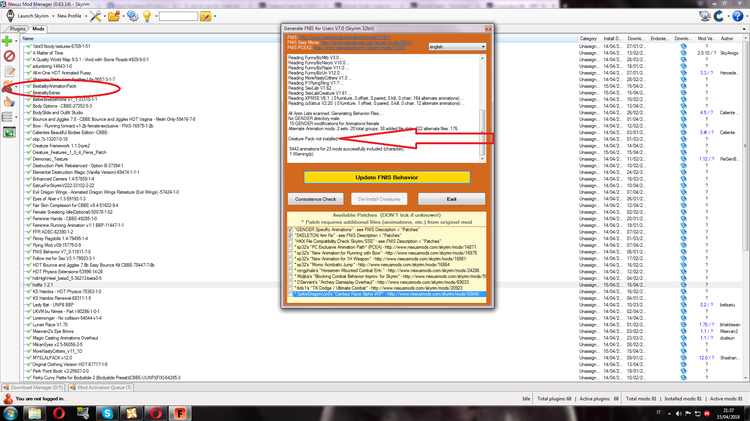Select the A Matter of Time mod

[48, 53]
